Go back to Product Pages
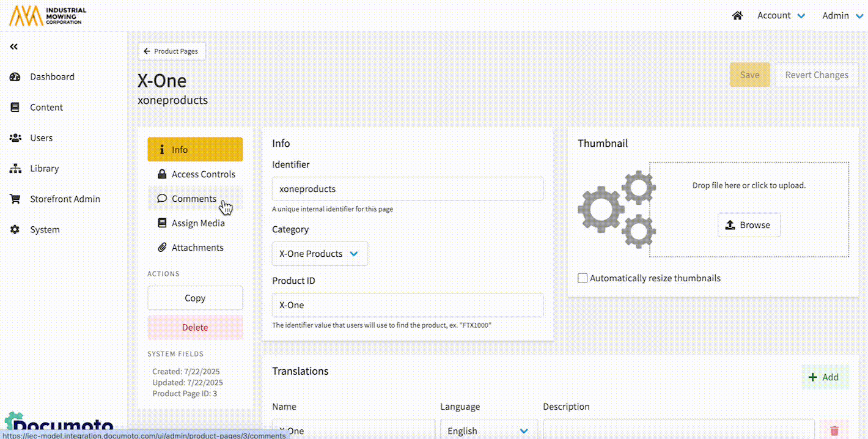The width and height of the screenshot is (868, 439). 172,51
